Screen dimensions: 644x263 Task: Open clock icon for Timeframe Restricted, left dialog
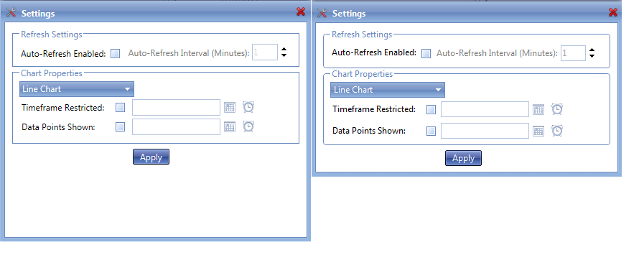click(248, 107)
